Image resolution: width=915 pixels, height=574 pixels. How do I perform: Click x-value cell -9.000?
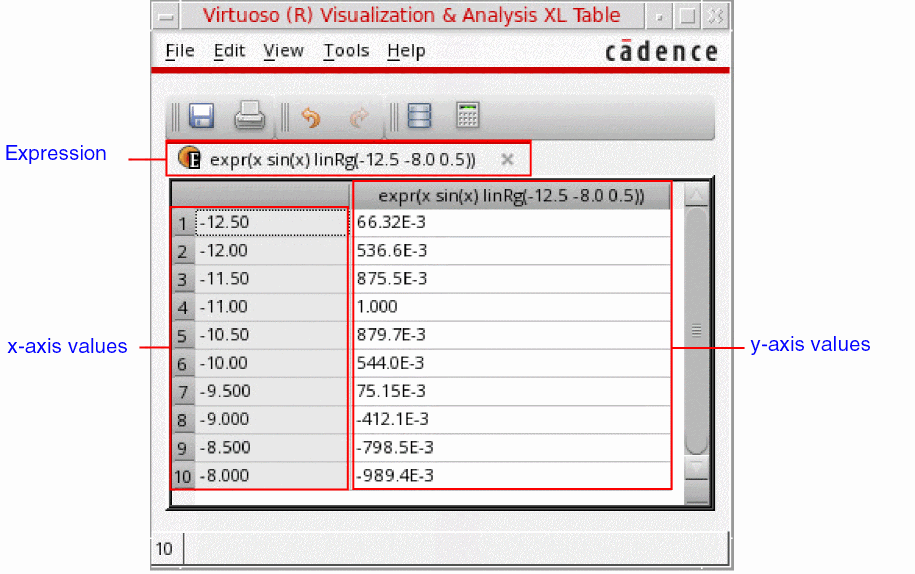point(271,419)
